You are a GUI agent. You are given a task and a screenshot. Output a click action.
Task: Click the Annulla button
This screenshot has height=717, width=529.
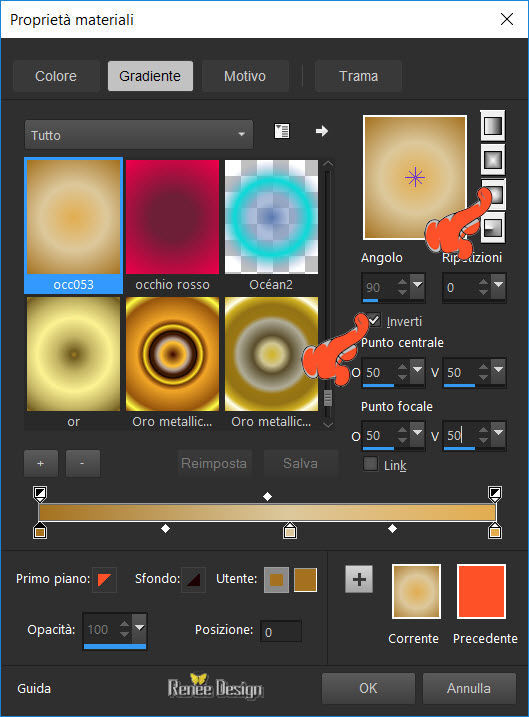469,688
